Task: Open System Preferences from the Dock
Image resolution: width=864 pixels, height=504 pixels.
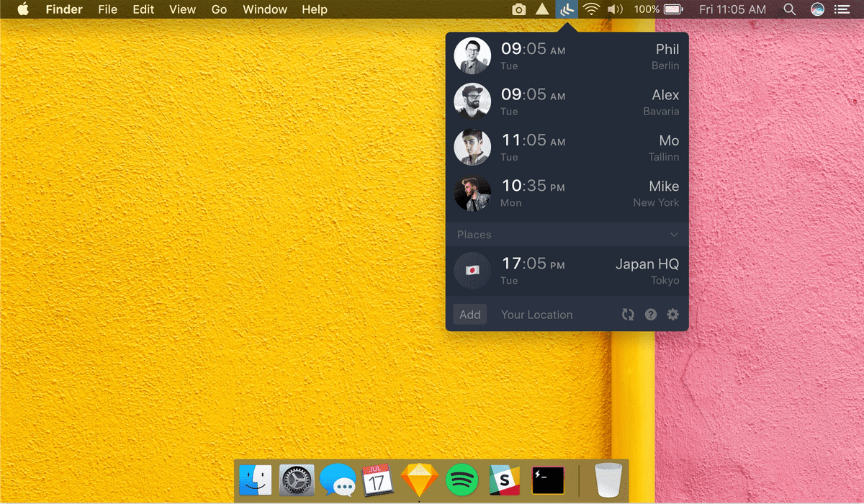Action: pos(297,480)
